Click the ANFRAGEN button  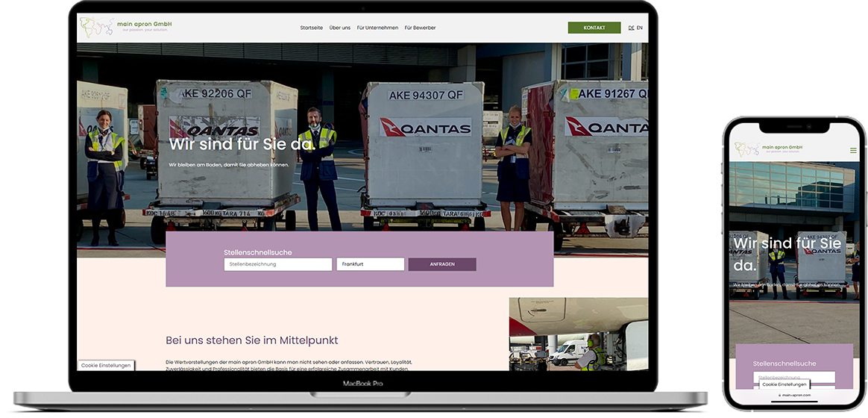[442, 264]
